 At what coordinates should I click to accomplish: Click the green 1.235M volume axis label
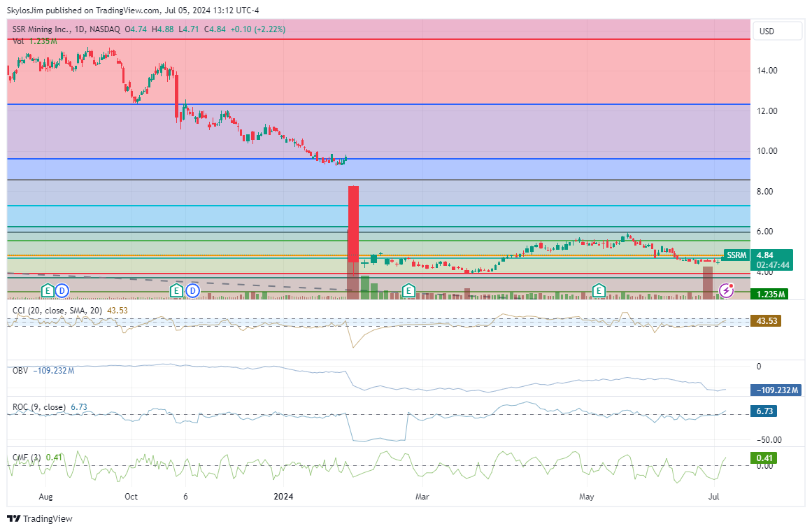tap(770, 295)
